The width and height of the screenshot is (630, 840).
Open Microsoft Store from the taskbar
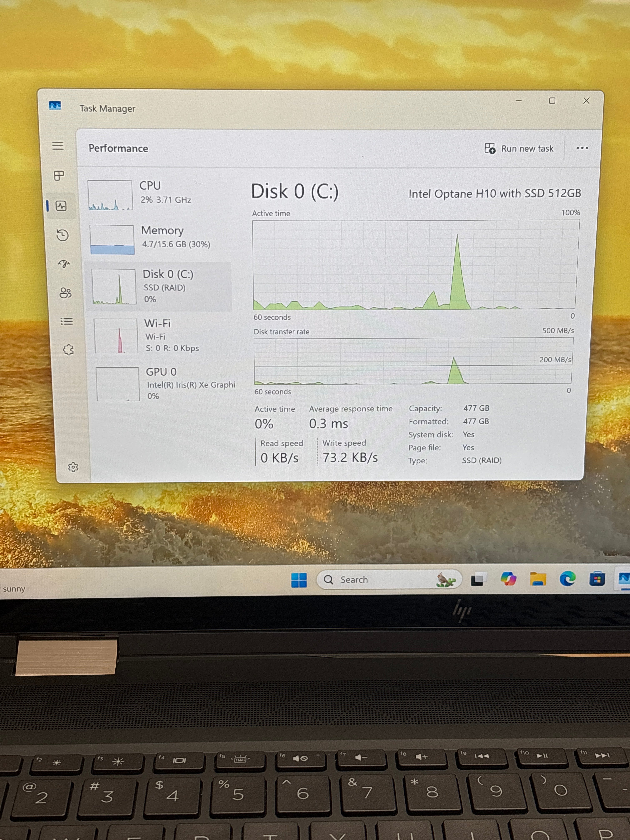click(x=597, y=579)
